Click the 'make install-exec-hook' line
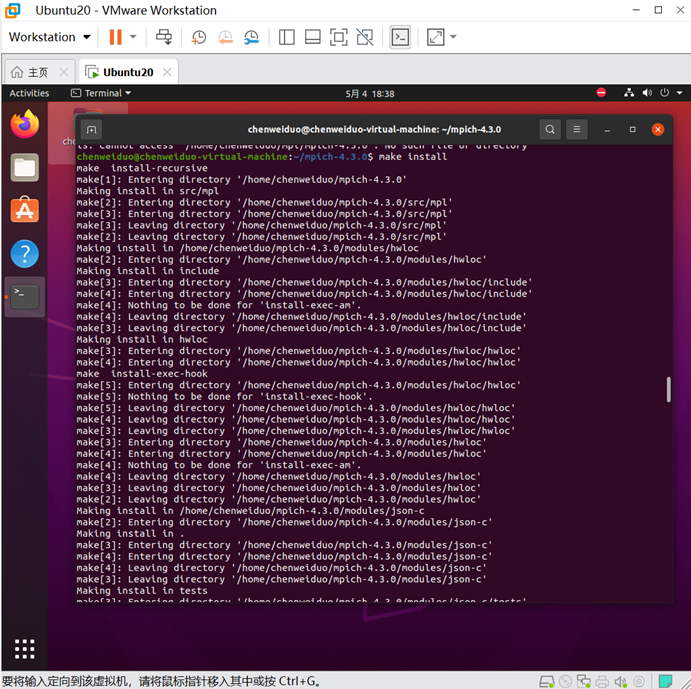The width and height of the screenshot is (691, 689). [x=142, y=374]
